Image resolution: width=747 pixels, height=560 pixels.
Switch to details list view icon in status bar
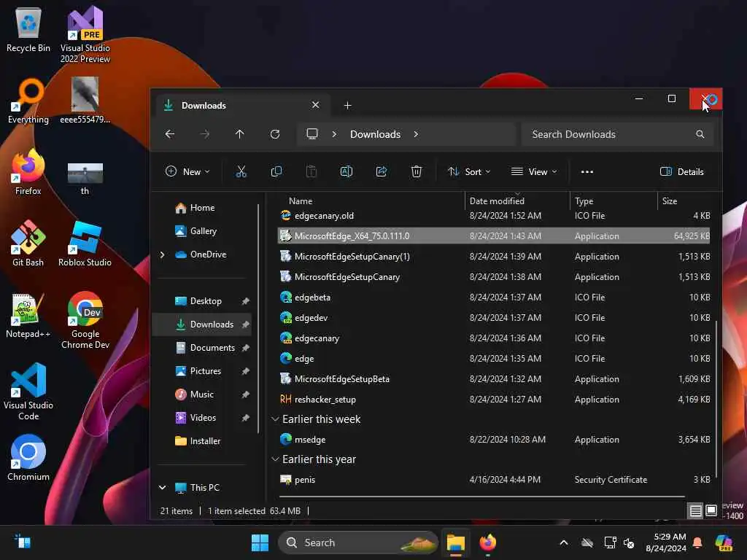pos(695,511)
